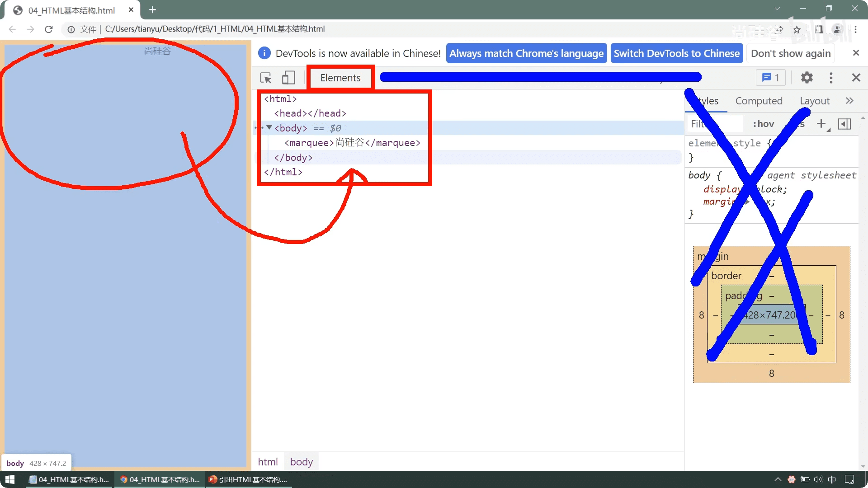Click Switch DevTools to Chinese button
Screen dimensions: 868x488
(676, 53)
